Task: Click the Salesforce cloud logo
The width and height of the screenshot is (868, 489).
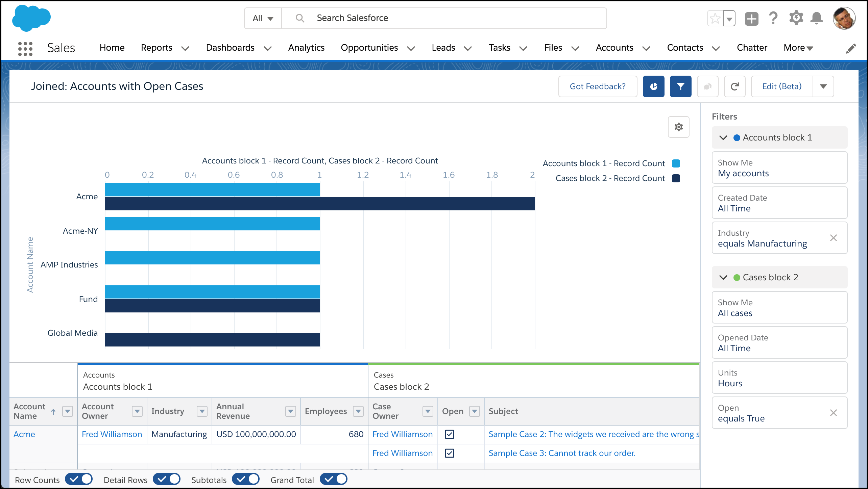Action: (x=31, y=18)
